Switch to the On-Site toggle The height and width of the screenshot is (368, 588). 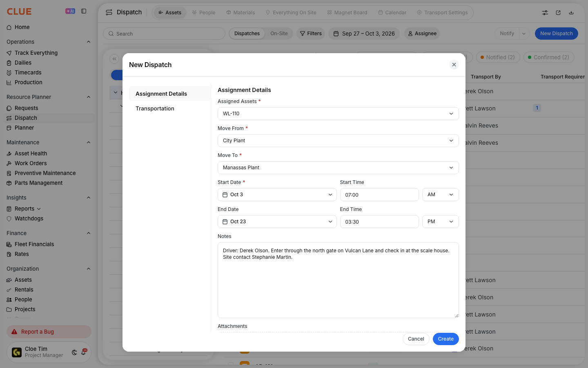(279, 34)
